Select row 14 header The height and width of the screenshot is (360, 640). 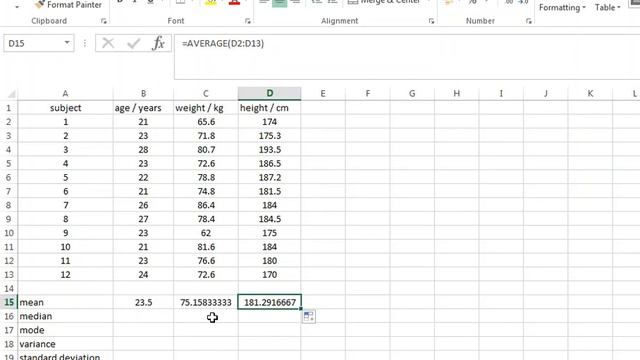click(9, 288)
